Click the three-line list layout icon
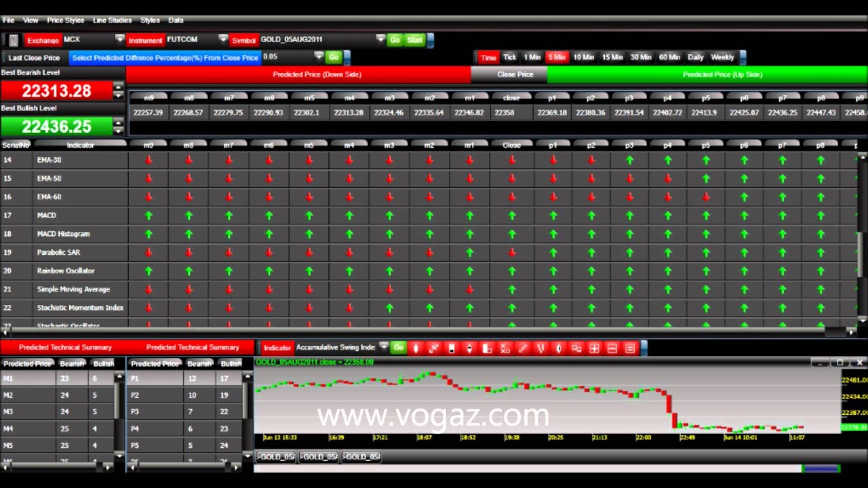 click(630, 348)
